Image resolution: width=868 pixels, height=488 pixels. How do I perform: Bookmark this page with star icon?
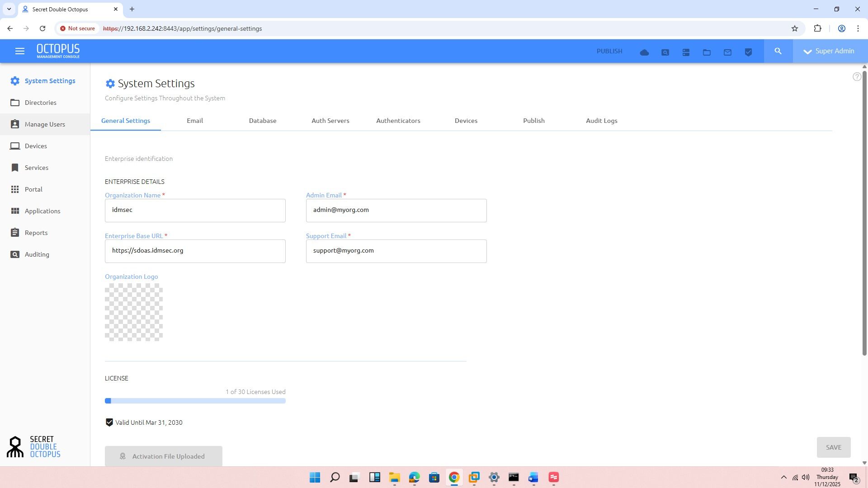click(795, 28)
